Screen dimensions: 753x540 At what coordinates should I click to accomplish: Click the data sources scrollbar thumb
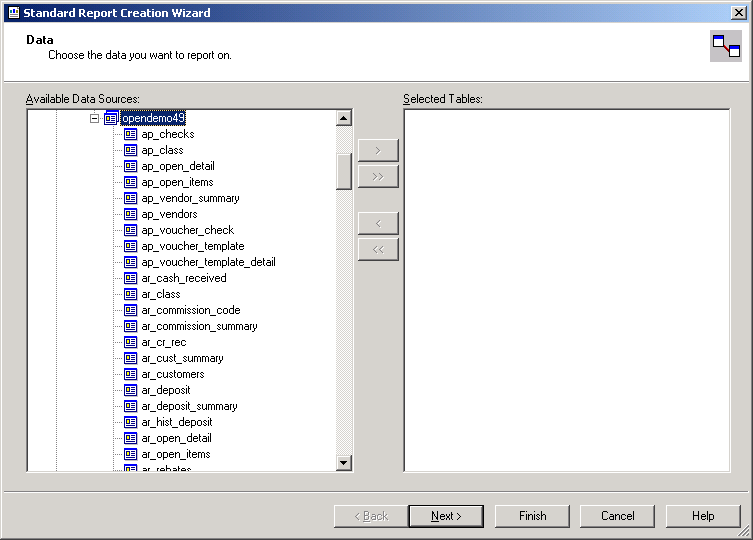pyautogui.click(x=344, y=171)
